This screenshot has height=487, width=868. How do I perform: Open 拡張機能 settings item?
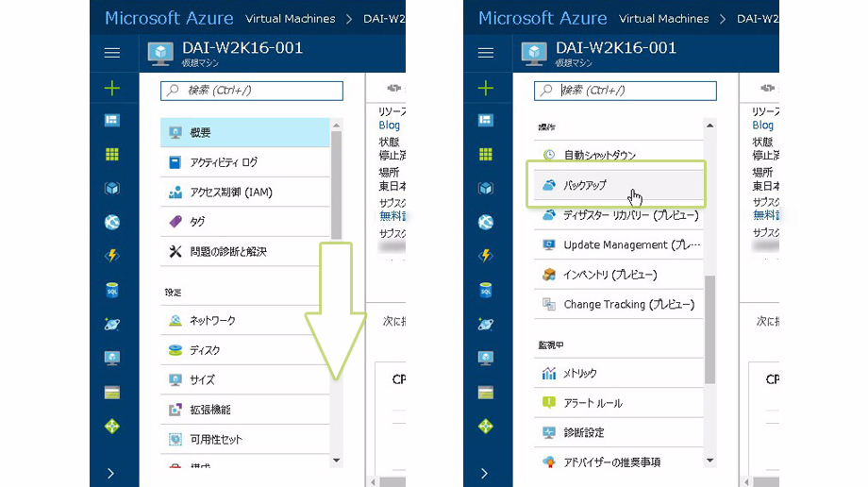245,410
